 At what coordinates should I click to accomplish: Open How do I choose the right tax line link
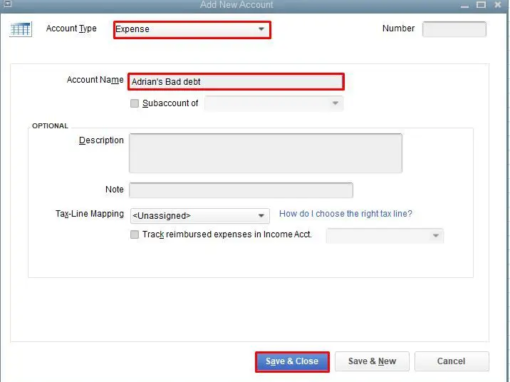pos(346,214)
